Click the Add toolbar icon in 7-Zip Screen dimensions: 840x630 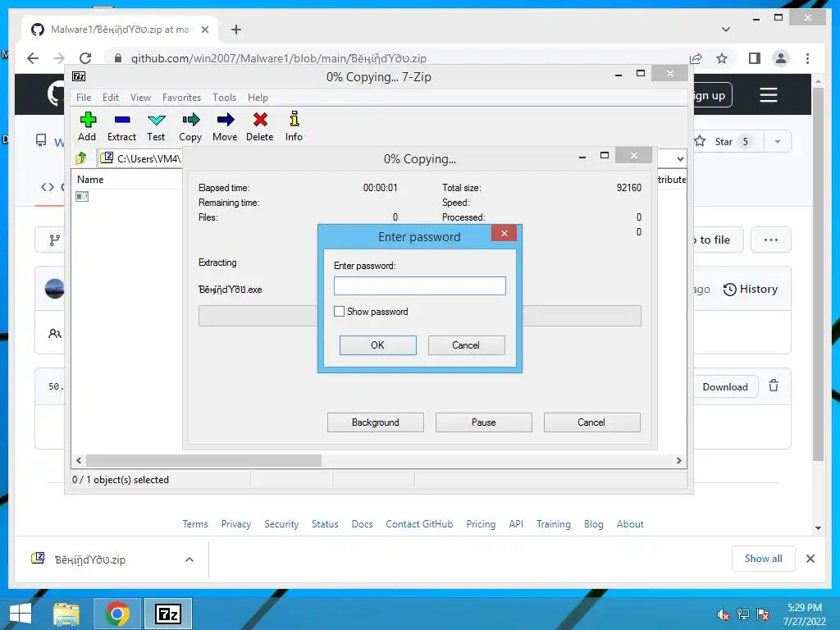tap(87, 126)
